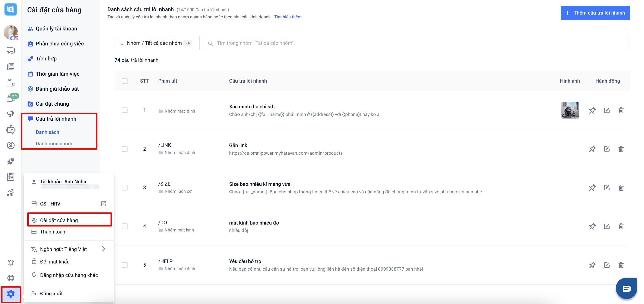Click the 'Thêm câu trả lời nhanh' button
The image size is (644, 304).
pos(595,13)
